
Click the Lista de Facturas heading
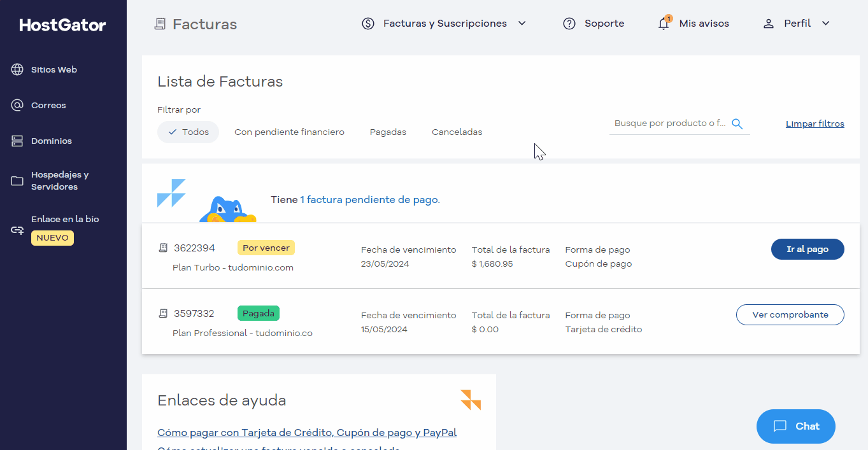(220, 81)
